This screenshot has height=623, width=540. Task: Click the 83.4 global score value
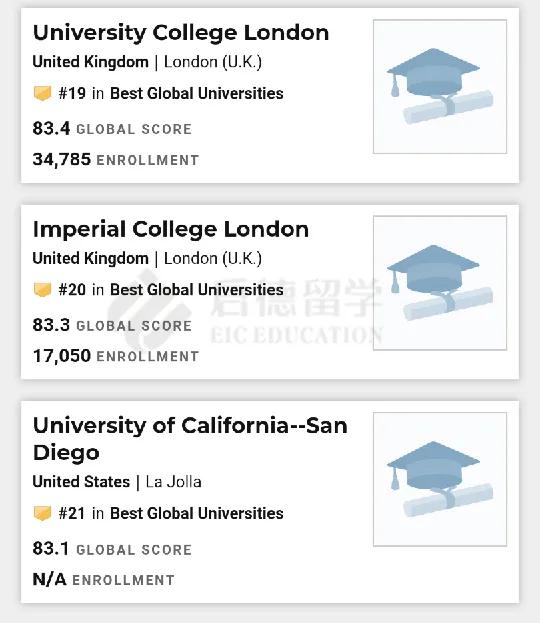(51, 128)
